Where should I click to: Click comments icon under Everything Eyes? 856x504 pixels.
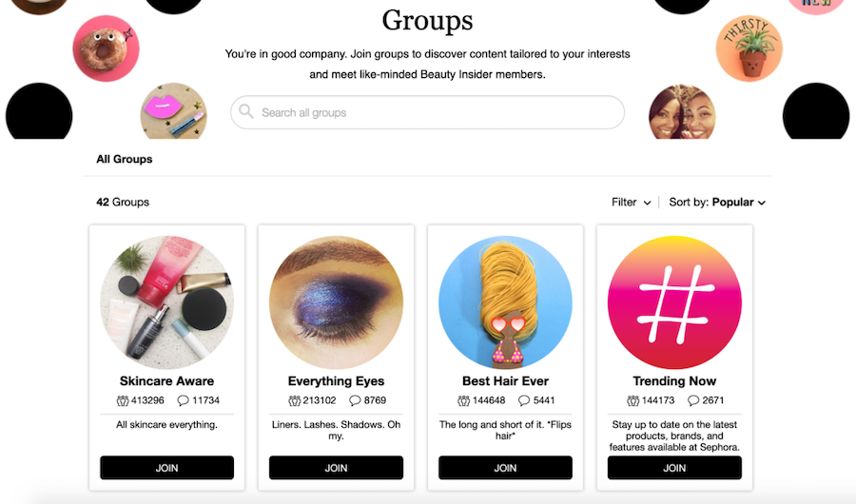pyautogui.click(x=355, y=400)
